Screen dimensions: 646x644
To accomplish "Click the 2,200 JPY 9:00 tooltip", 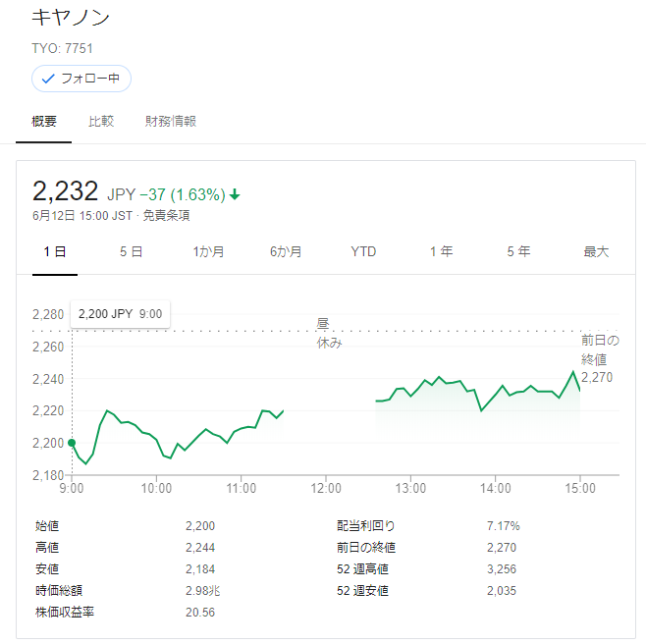I will (121, 314).
